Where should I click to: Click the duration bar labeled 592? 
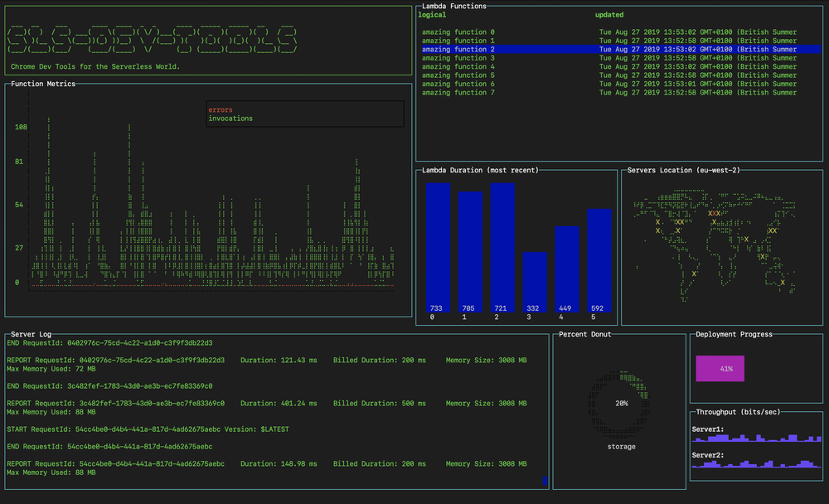pyautogui.click(x=599, y=261)
